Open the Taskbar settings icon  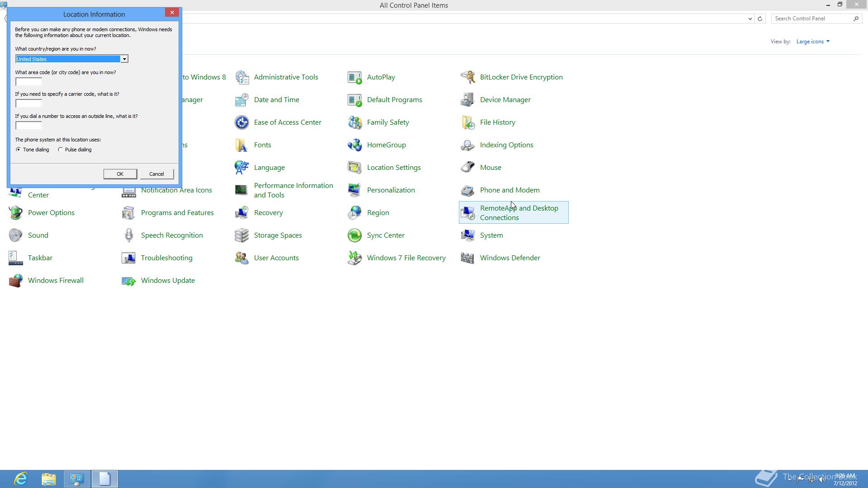click(16, 258)
